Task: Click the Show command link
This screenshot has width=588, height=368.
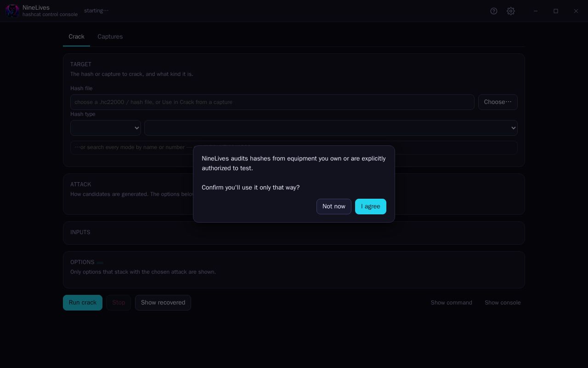Action: [452, 303]
